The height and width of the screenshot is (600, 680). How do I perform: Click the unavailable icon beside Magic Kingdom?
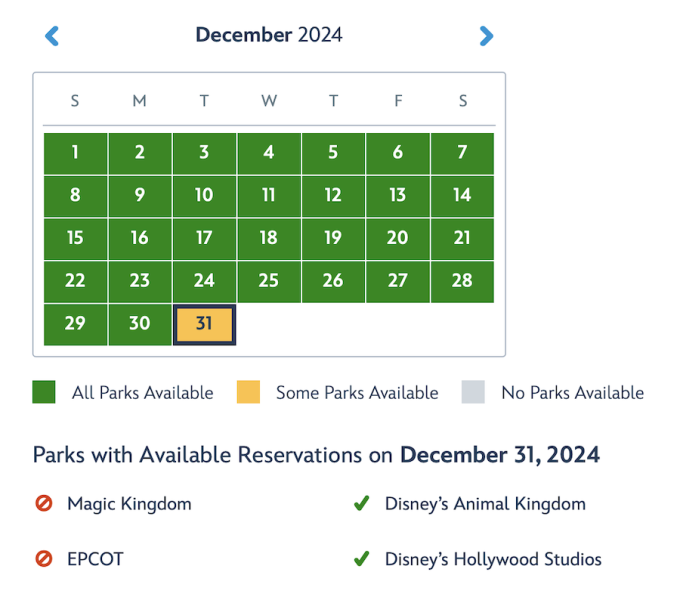(x=44, y=505)
